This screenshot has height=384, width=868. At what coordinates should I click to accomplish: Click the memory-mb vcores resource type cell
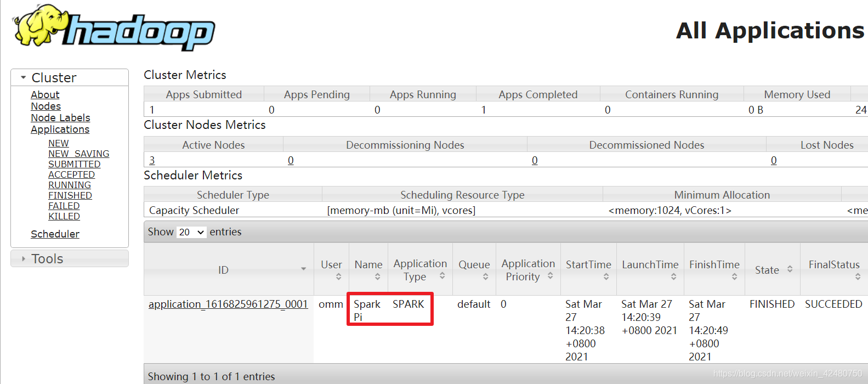(x=401, y=210)
